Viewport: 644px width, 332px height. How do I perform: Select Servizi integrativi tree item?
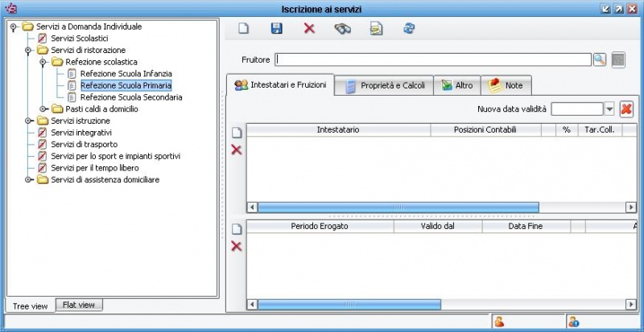(81, 133)
